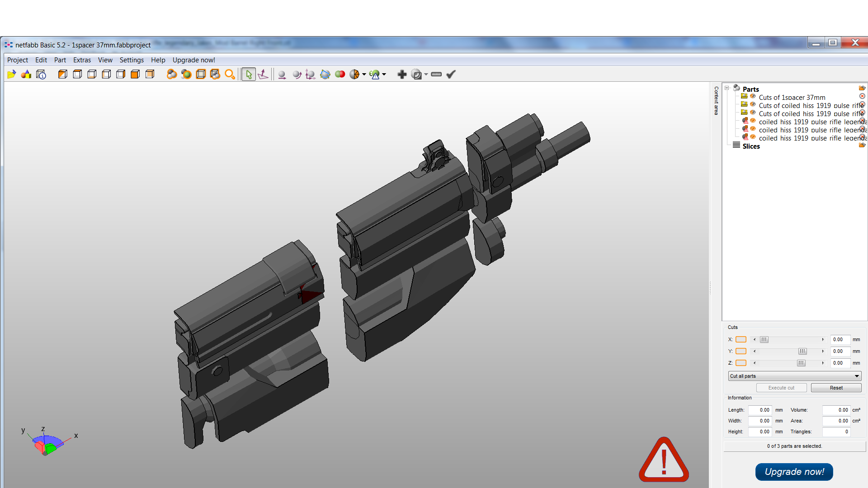Open the Settings menu
The height and width of the screenshot is (488, 868).
click(x=132, y=60)
